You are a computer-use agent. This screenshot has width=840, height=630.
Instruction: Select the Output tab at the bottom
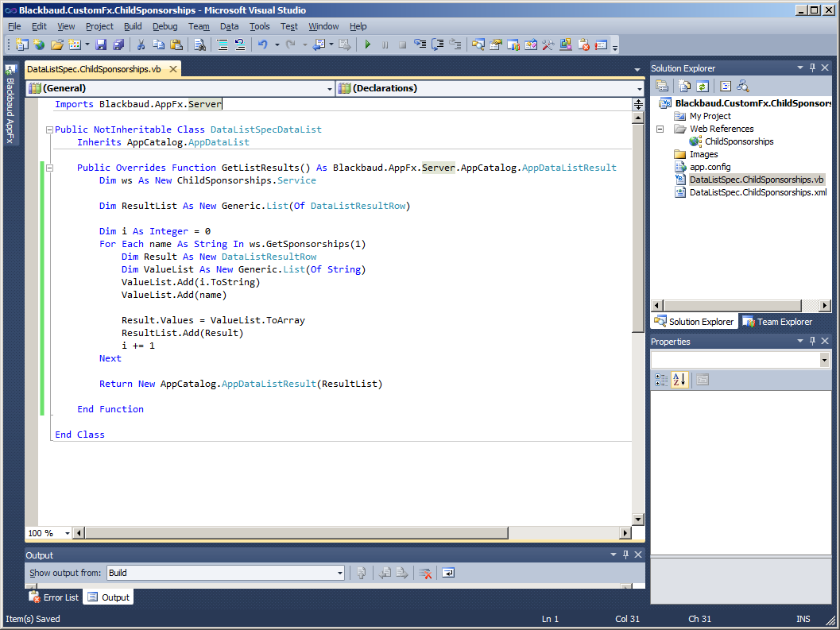coord(109,597)
